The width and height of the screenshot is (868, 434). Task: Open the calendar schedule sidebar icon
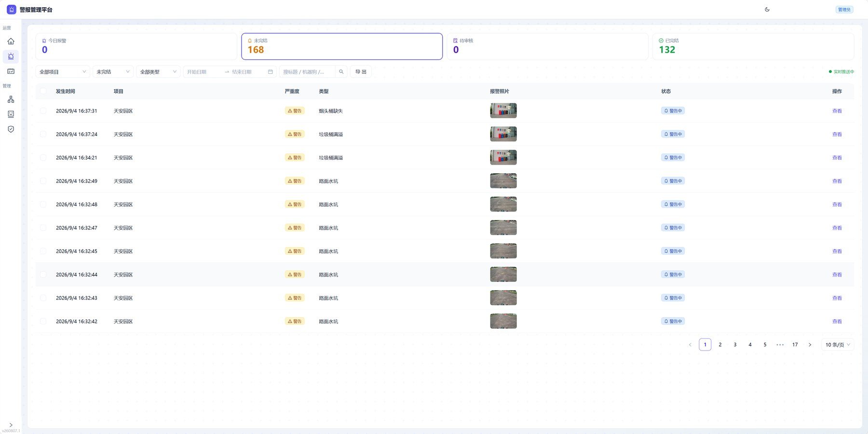(x=11, y=71)
